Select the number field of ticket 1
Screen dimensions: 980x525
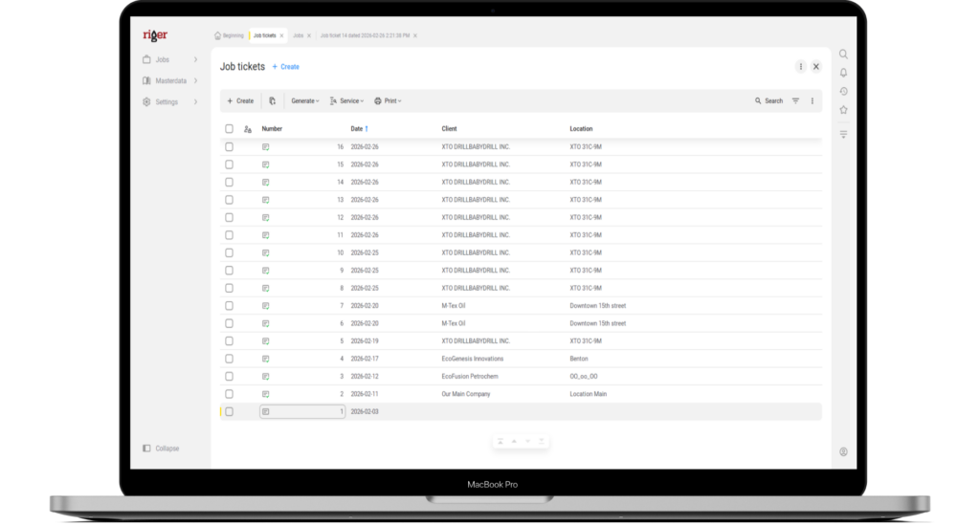tap(302, 412)
